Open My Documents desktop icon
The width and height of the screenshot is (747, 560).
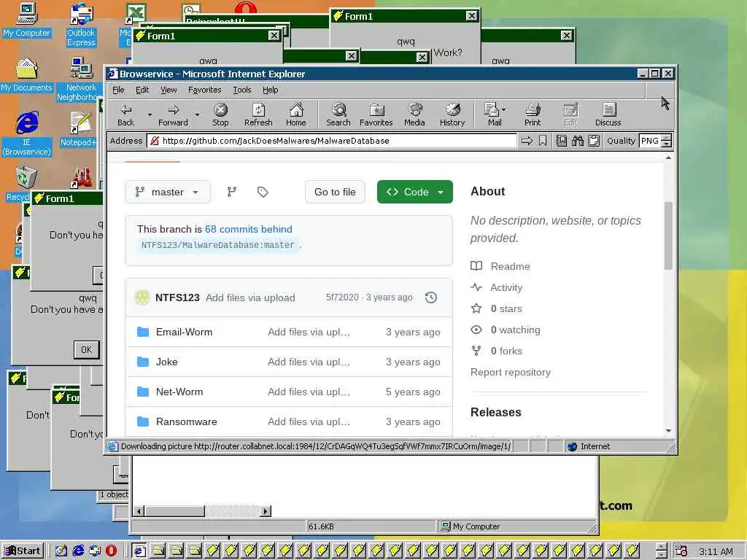coord(26,75)
